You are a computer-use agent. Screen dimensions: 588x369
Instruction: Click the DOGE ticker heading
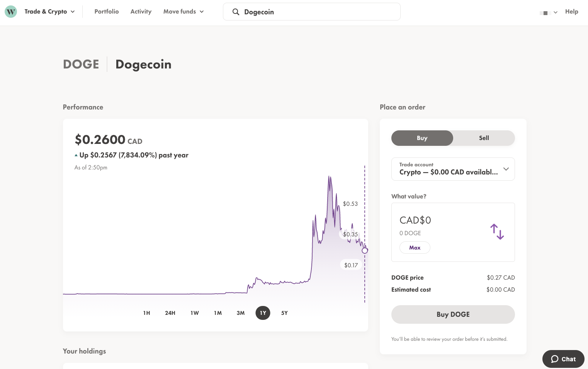81,64
